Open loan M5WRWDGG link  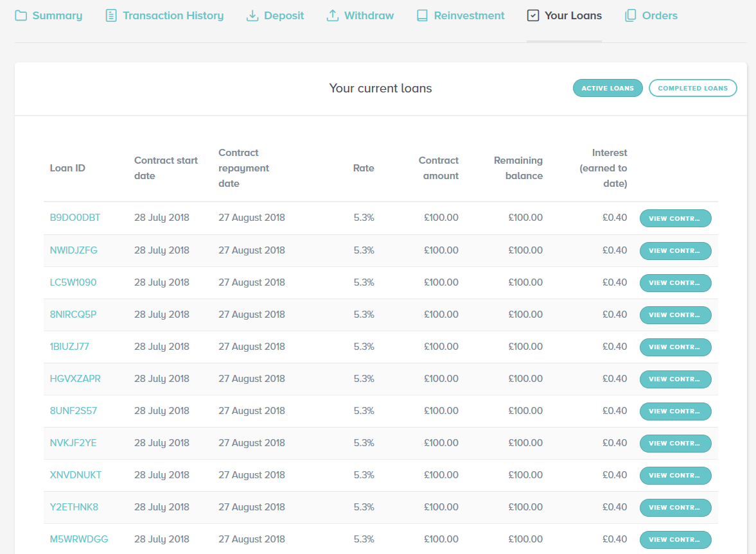click(79, 539)
